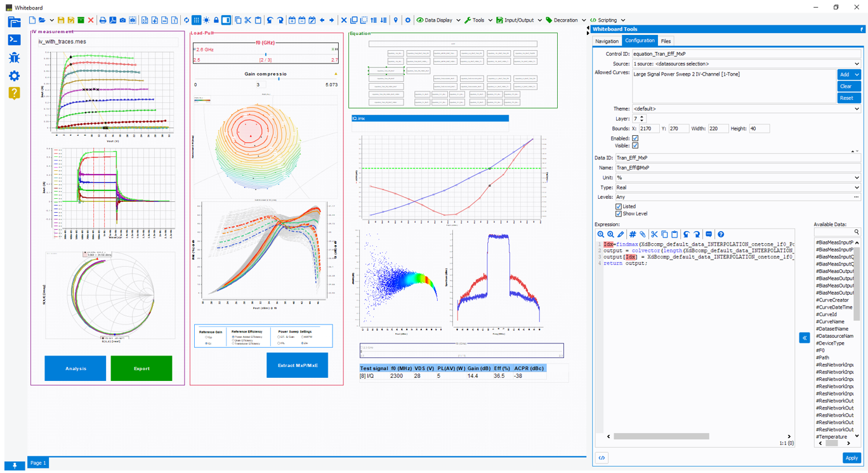Open the Source dropdown
Screen dimensions: 868x473
[x=746, y=64]
